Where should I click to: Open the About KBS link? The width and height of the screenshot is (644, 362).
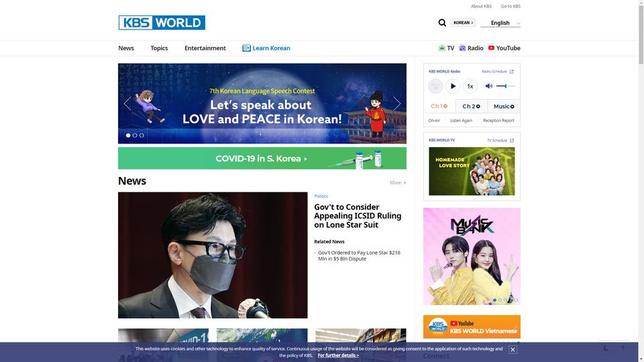tap(481, 6)
